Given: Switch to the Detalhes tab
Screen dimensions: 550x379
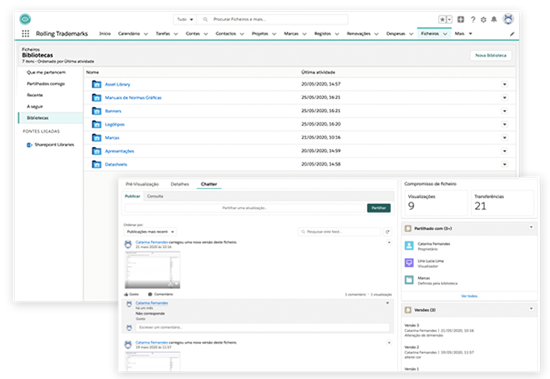Looking at the screenshot, I should (x=180, y=184).
